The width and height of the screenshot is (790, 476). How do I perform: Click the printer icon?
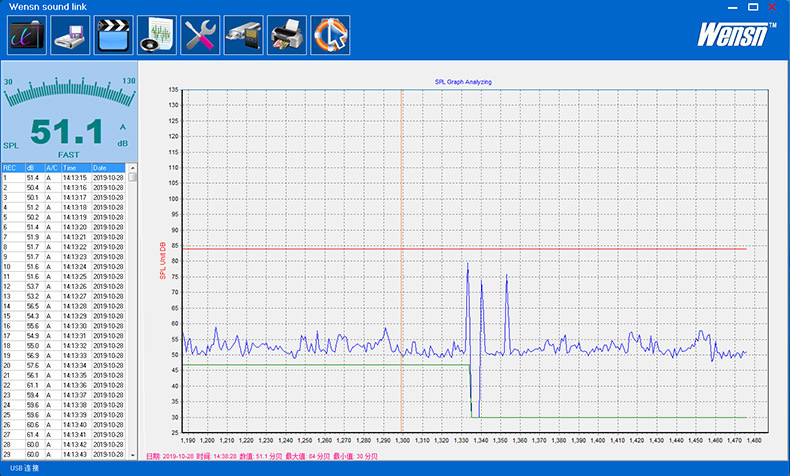[x=288, y=35]
